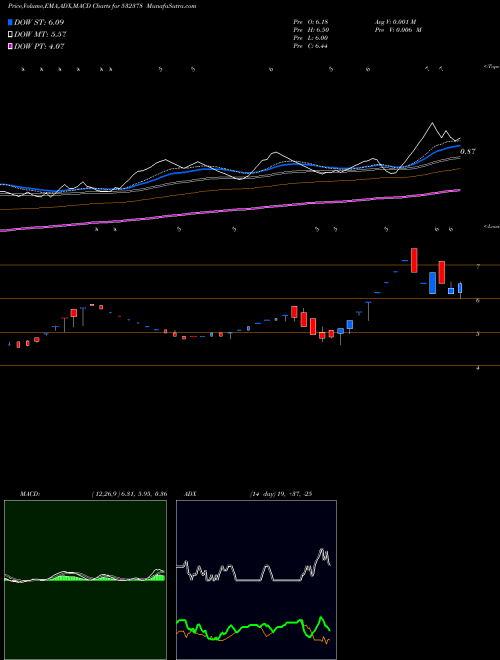Open the green MACD histogram chart
The width and height of the screenshot is (500, 660).
(85, 580)
